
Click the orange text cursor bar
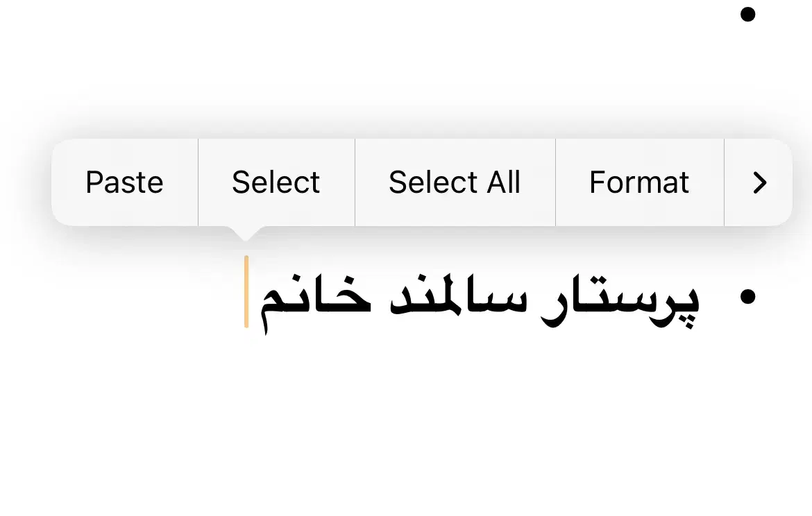pyautogui.click(x=246, y=291)
